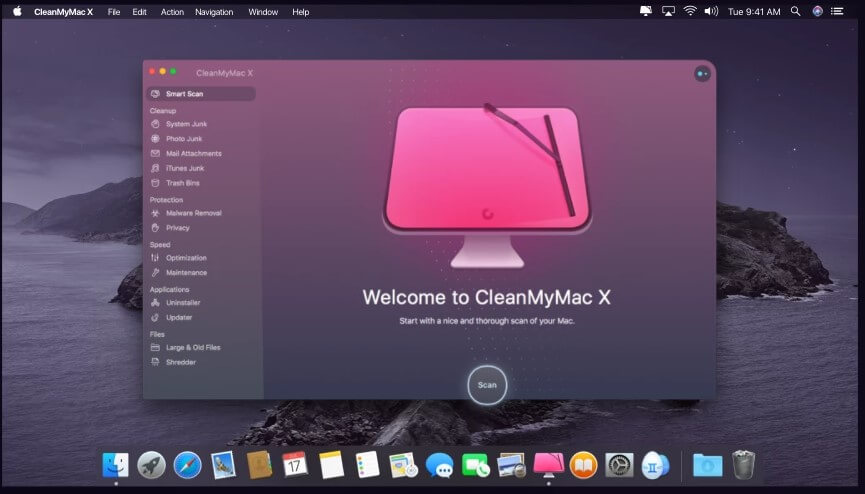The width and height of the screenshot is (865, 494).
Task: Select the Shredder tool
Action: (180, 362)
